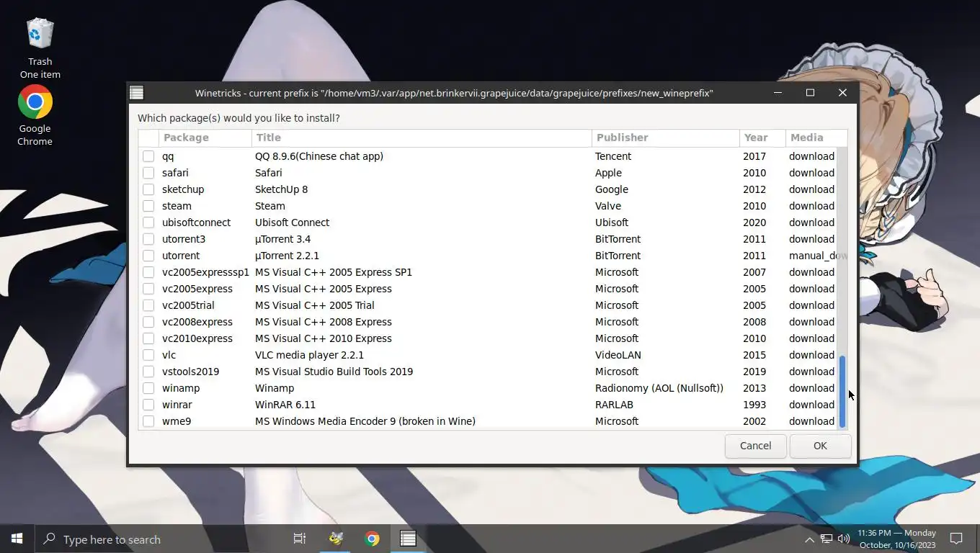The height and width of the screenshot is (553, 980).
Task: Maximize the Winetricks window
Action: click(x=810, y=93)
